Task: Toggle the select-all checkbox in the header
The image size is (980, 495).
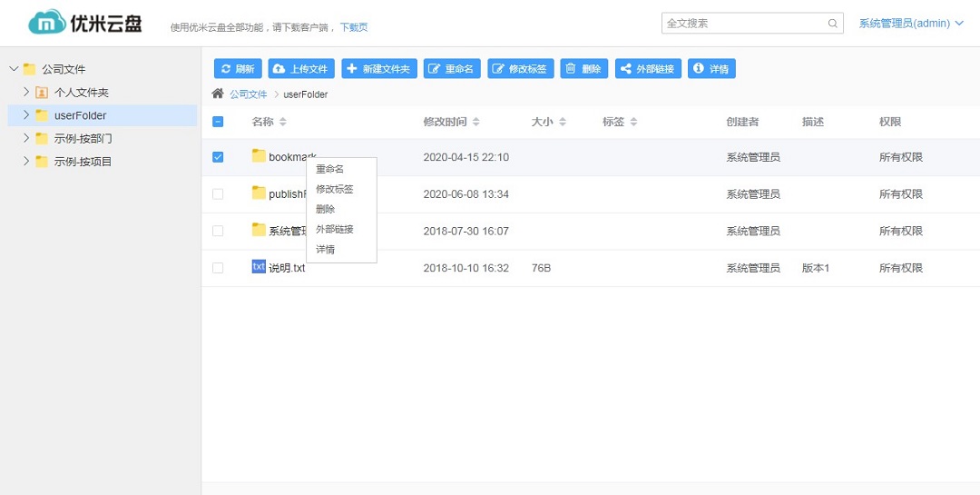Action: (x=218, y=122)
